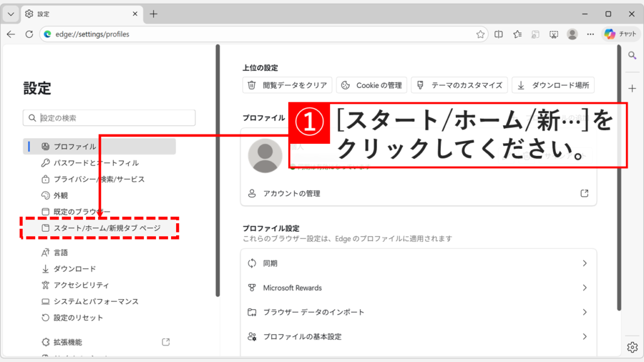Expand ブラウザー データのインポート options

(x=418, y=312)
